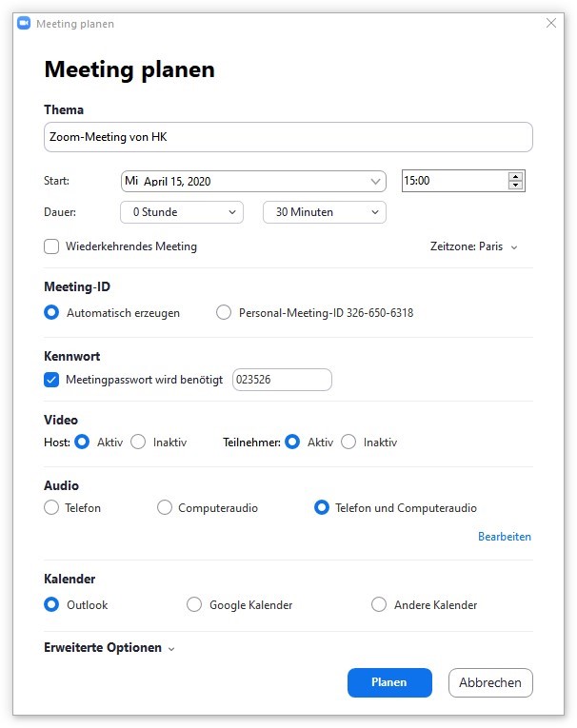Expand Erweiterte Optionen section

pos(109,648)
